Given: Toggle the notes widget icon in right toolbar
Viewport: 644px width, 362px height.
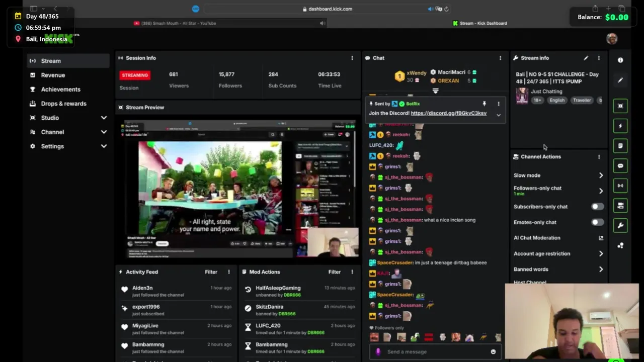Looking at the screenshot, I should pyautogui.click(x=620, y=146).
